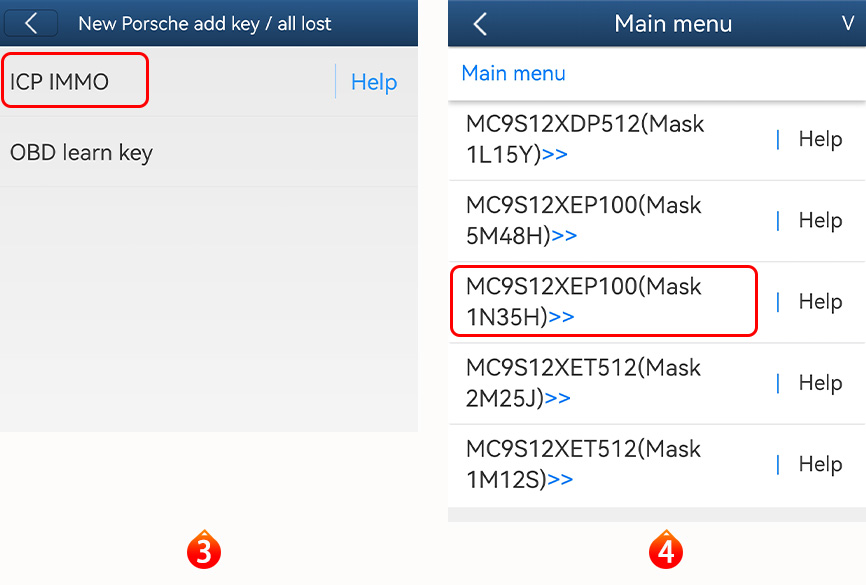Screen dimensions: 866x585
Task: Open Help for MC9S12XET512 Mask 1M12S
Action: point(820,464)
